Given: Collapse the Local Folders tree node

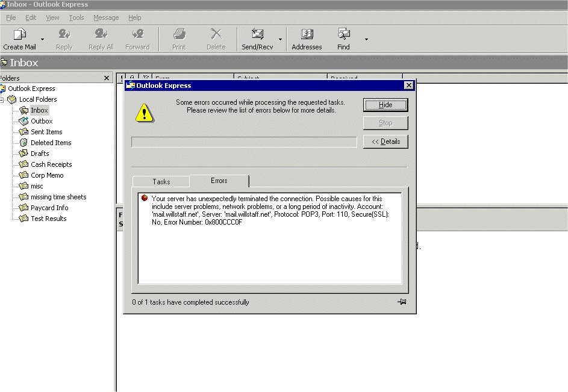Looking at the screenshot, I should [x=2, y=99].
